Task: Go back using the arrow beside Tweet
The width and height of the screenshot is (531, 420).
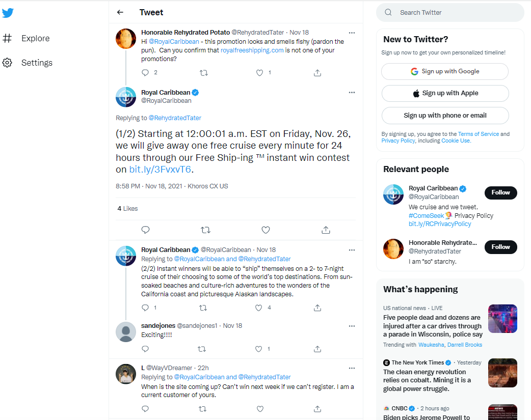Action: [120, 13]
